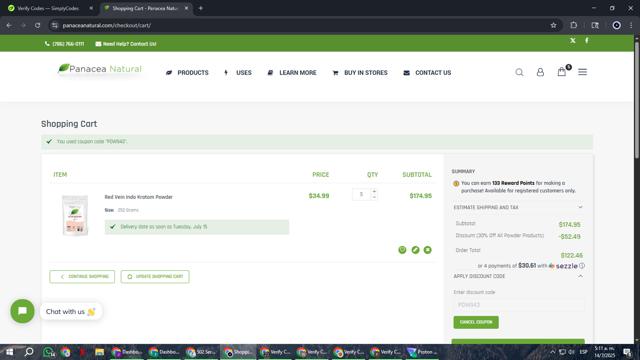Click the Shopping Cart page heading

(x=69, y=124)
